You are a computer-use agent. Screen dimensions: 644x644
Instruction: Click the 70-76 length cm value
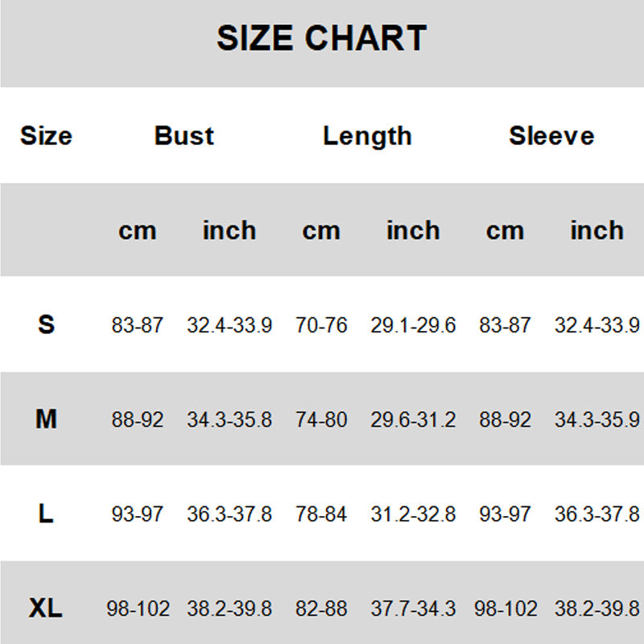pos(321,325)
